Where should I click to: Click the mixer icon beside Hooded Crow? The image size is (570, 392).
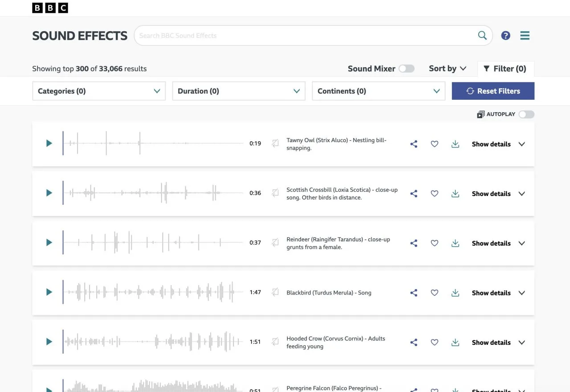coord(275,341)
